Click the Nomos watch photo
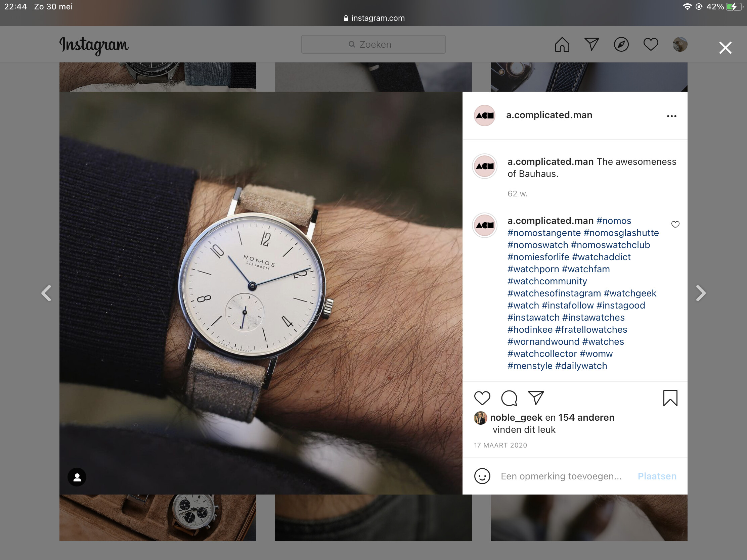The height and width of the screenshot is (560, 747). (x=261, y=293)
